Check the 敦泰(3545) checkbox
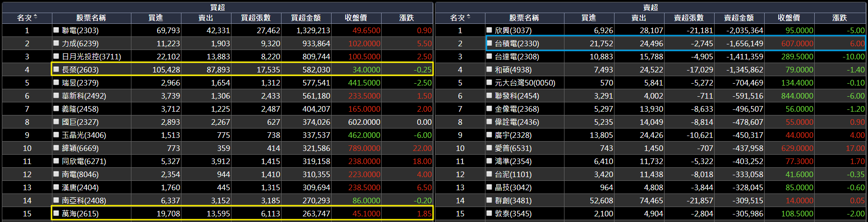Image resolution: width=868 pixels, height=222 pixels. (x=489, y=213)
